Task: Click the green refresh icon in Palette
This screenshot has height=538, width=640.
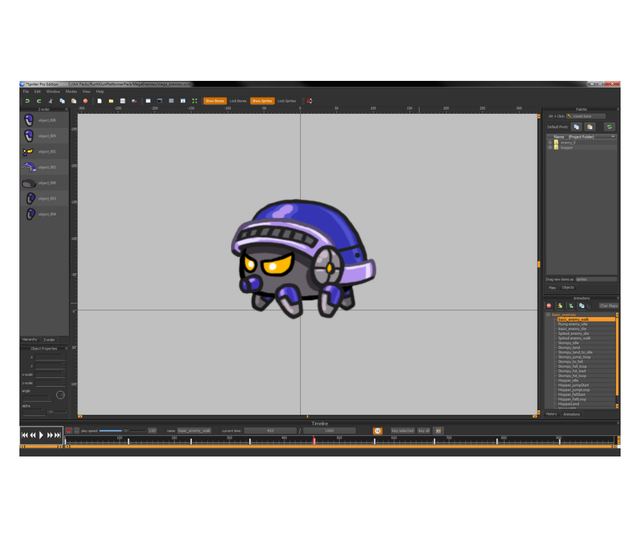Action: point(609,127)
